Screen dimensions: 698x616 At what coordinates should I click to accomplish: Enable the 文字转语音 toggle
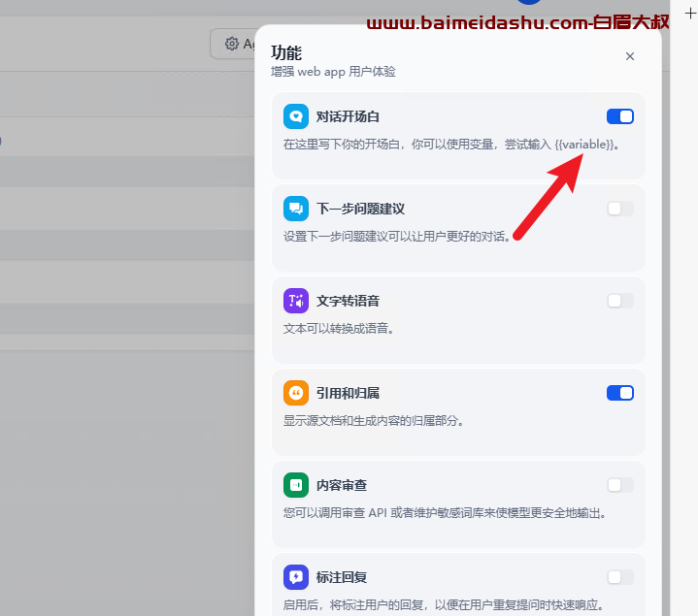click(620, 301)
